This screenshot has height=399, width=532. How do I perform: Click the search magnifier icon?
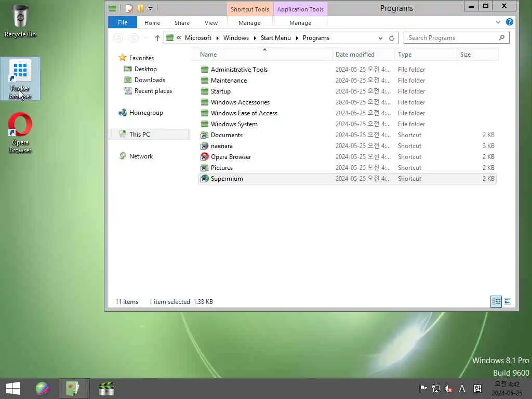point(501,37)
